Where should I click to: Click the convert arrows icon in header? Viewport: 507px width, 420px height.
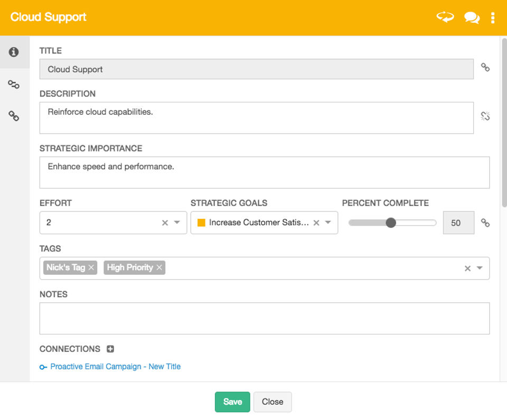coord(445,17)
